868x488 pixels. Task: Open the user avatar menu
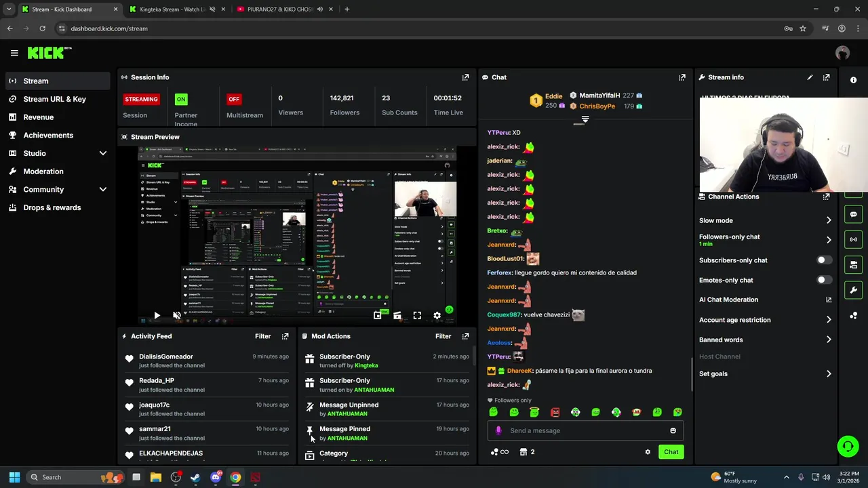842,53
